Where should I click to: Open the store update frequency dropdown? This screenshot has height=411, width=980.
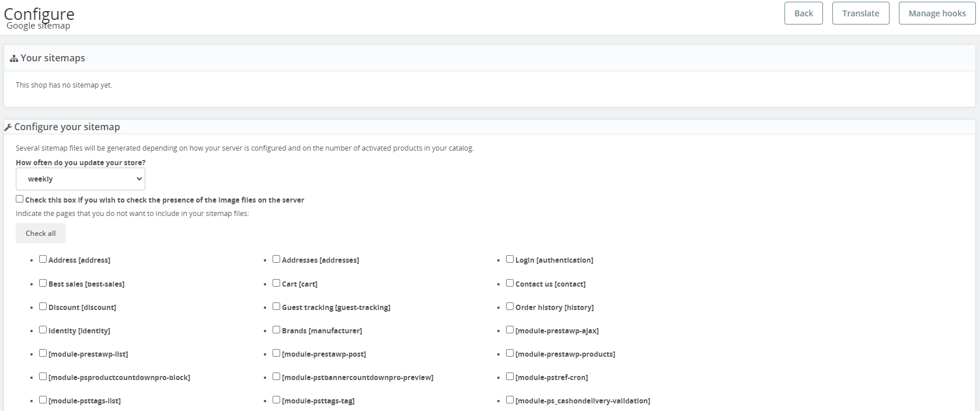[81, 179]
